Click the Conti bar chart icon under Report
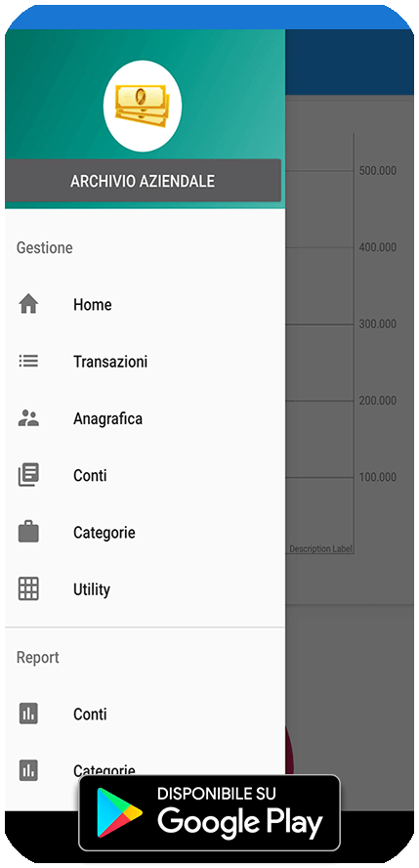Viewport: 419px width, 868px height. coord(28,714)
